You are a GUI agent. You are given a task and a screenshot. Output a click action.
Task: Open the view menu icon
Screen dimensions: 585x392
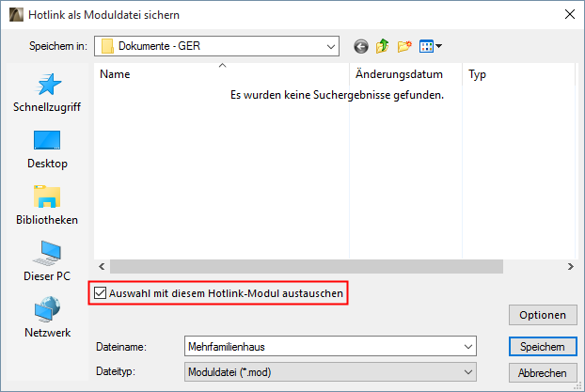coord(430,46)
